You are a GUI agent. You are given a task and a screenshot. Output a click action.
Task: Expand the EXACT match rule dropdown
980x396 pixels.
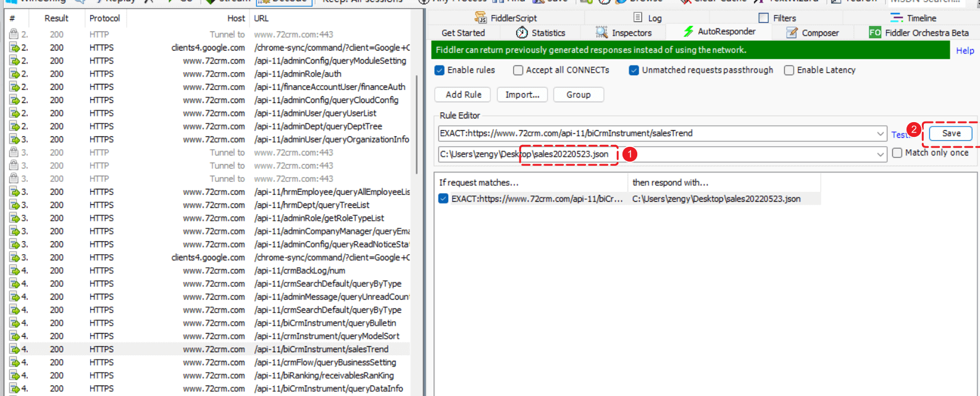(881, 133)
